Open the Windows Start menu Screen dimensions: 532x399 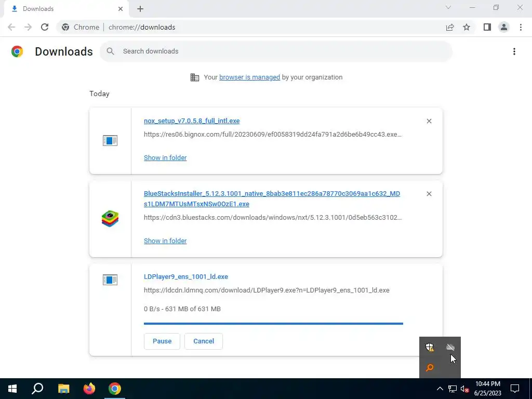[x=12, y=389]
